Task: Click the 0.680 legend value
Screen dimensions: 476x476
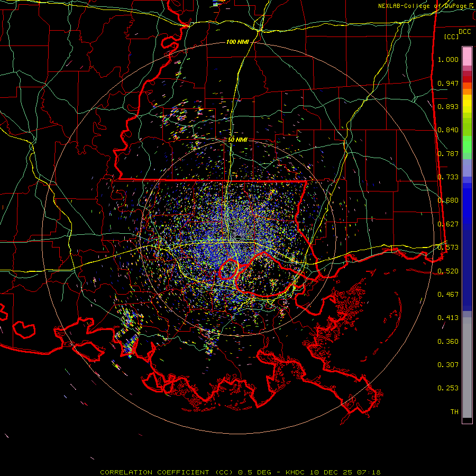Action: pyautogui.click(x=448, y=200)
